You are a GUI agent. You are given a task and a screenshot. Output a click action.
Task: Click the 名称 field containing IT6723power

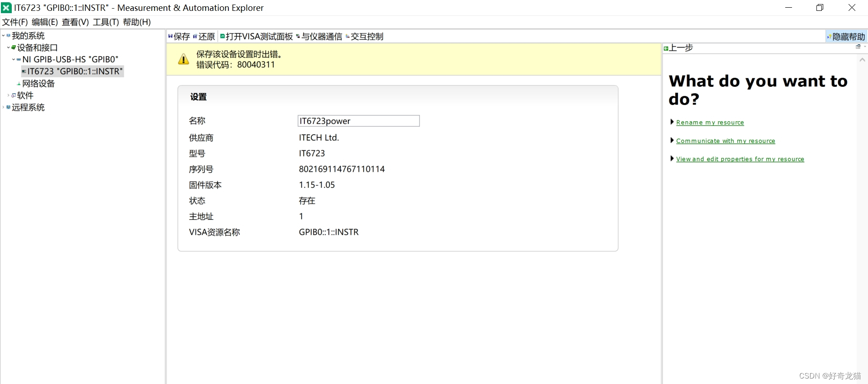point(359,121)
